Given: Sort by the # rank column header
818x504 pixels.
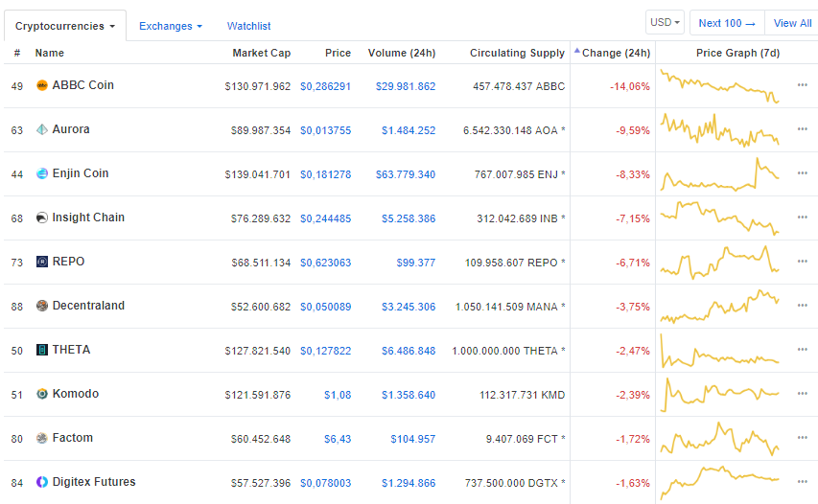Looking at the screenshot, I should click(17, 53).
